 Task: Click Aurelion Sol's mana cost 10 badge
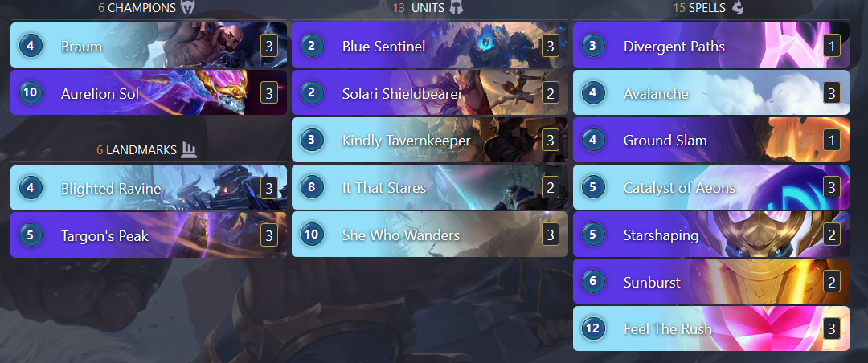tap(31, 92)
